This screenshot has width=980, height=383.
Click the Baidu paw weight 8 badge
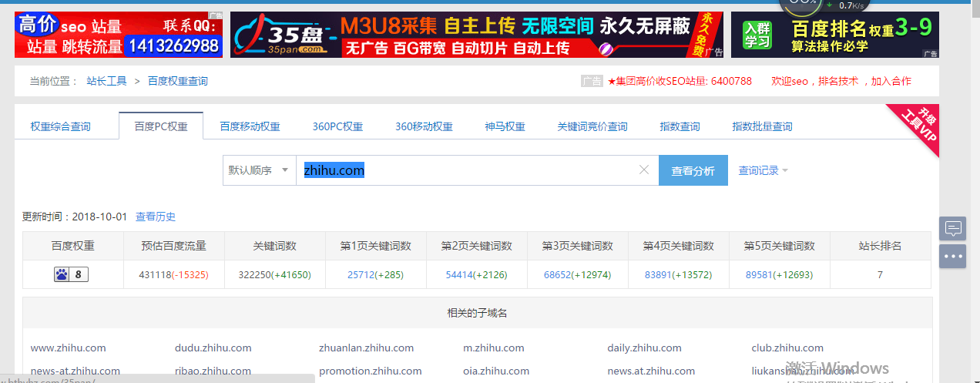72,274
